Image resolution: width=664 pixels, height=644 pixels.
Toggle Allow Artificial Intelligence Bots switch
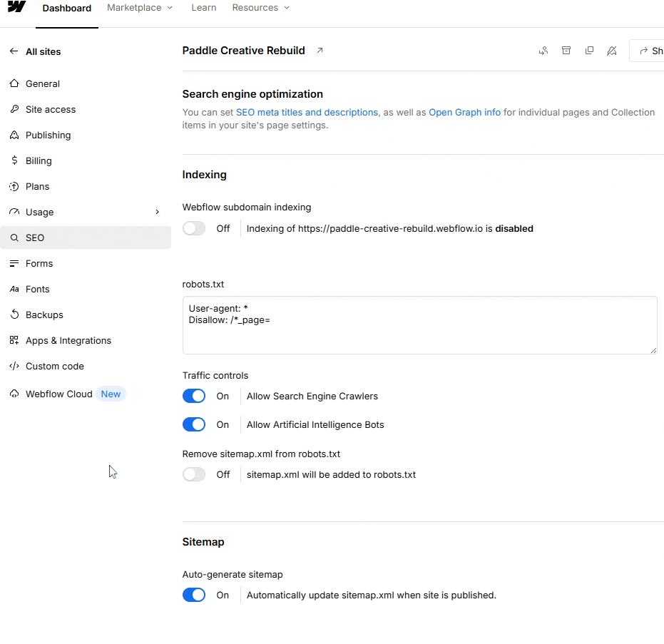(x=194, y=424)
